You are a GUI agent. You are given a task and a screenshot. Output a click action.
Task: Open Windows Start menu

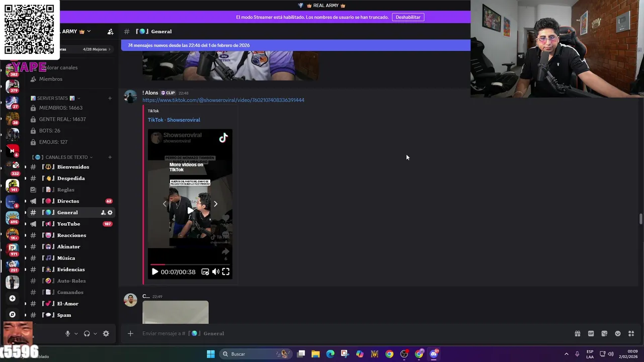[x=211, y=354]
